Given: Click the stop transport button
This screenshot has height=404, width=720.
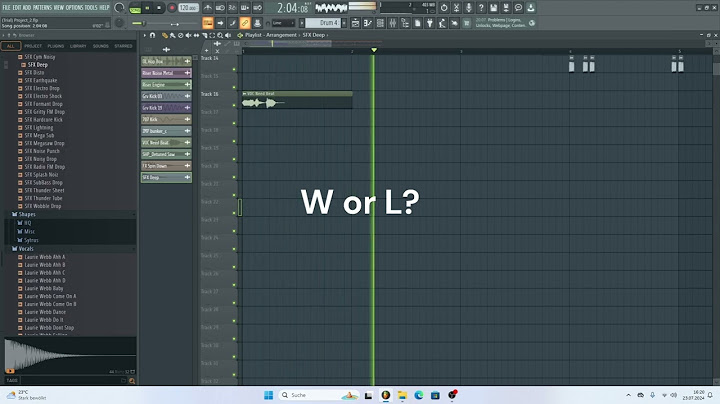Looking at the screenshot, I should click(x=159, y=8).
